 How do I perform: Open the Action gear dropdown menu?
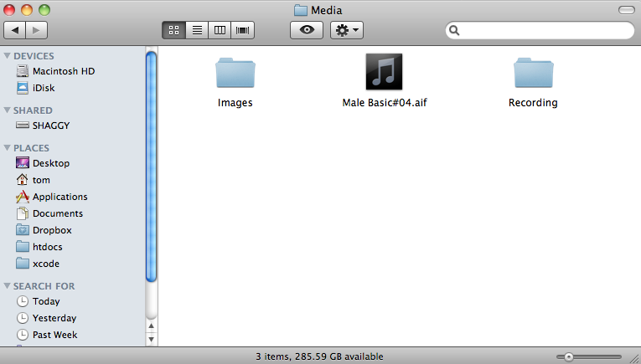[x=346, y=30]
